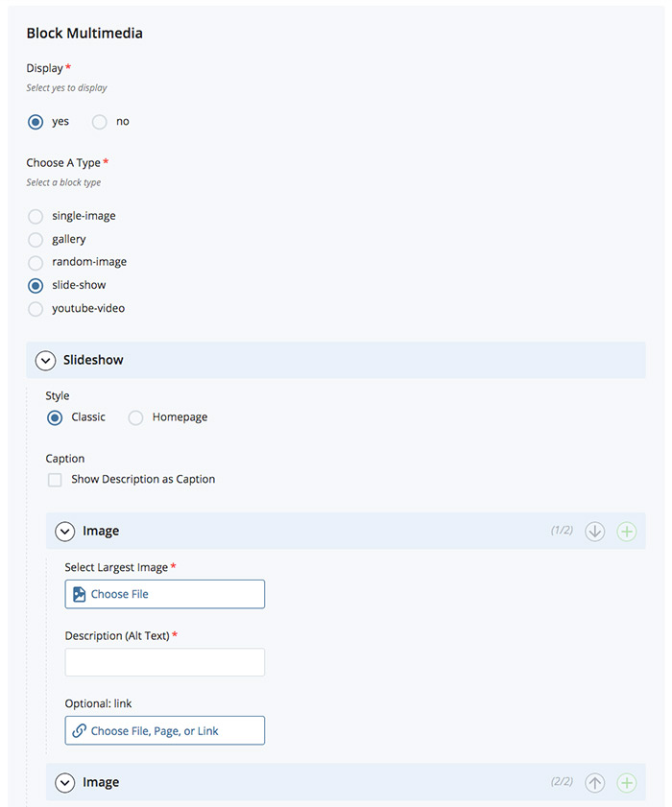Choose gallery block type
The width and height of the screenshot is (672, 807).
click(36, 239)
